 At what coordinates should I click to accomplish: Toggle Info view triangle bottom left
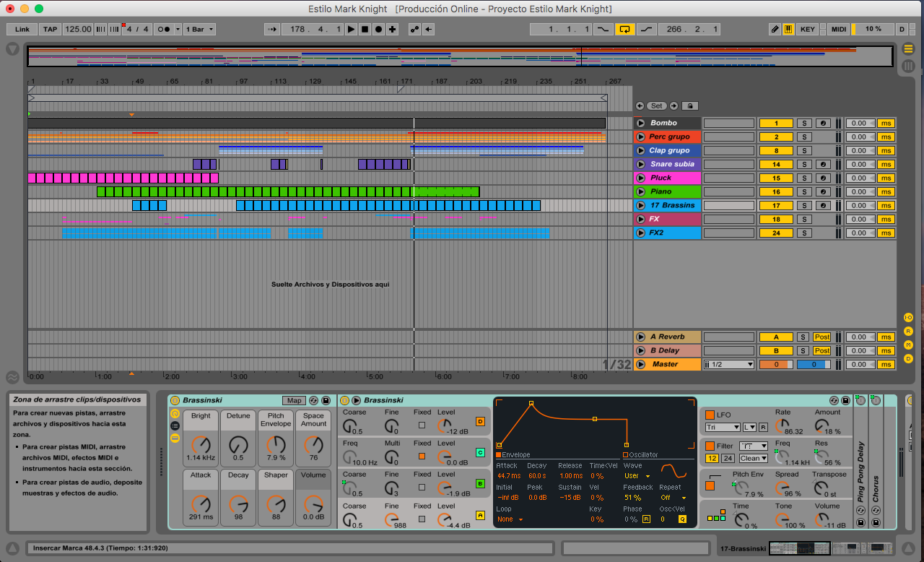(x=12, y=548)
